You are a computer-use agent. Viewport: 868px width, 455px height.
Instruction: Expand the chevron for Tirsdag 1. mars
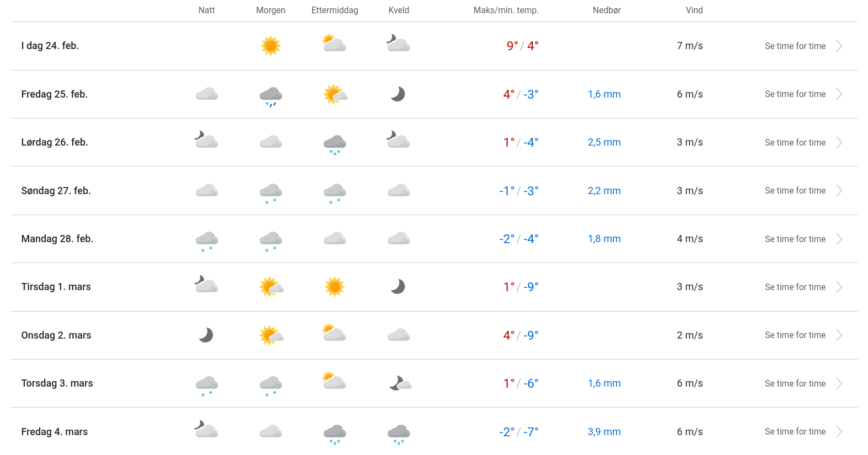(x=839, y=287)
